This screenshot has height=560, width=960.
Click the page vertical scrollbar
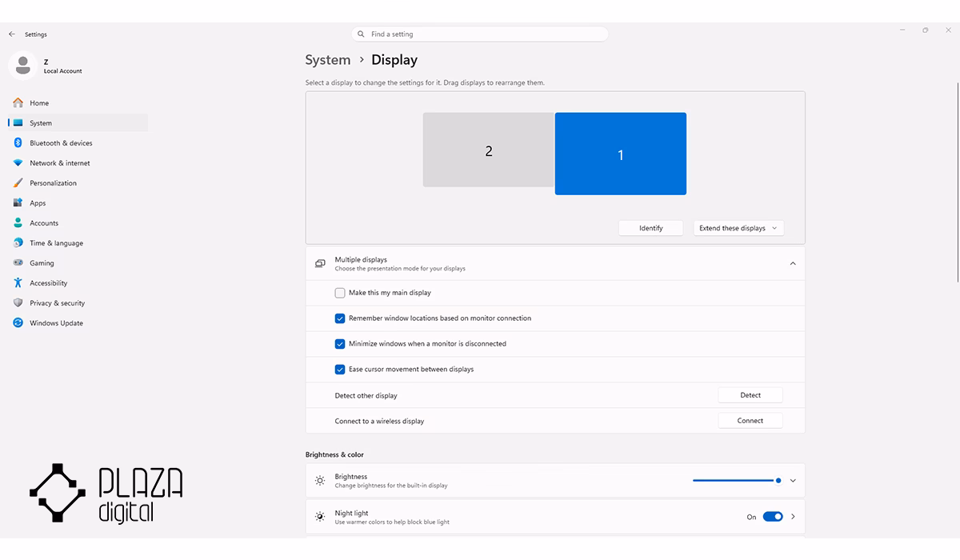coord(957,182)
